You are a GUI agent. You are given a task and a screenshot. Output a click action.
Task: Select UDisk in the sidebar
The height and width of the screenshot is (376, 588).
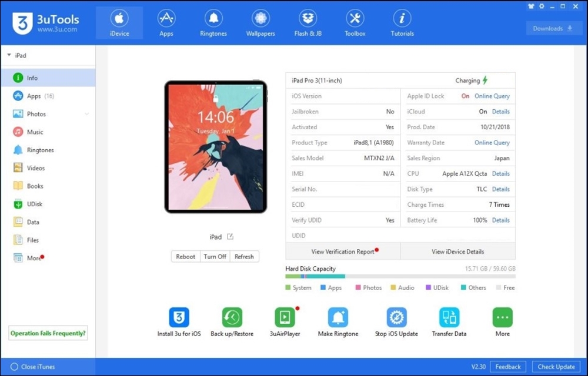[48, 204]
